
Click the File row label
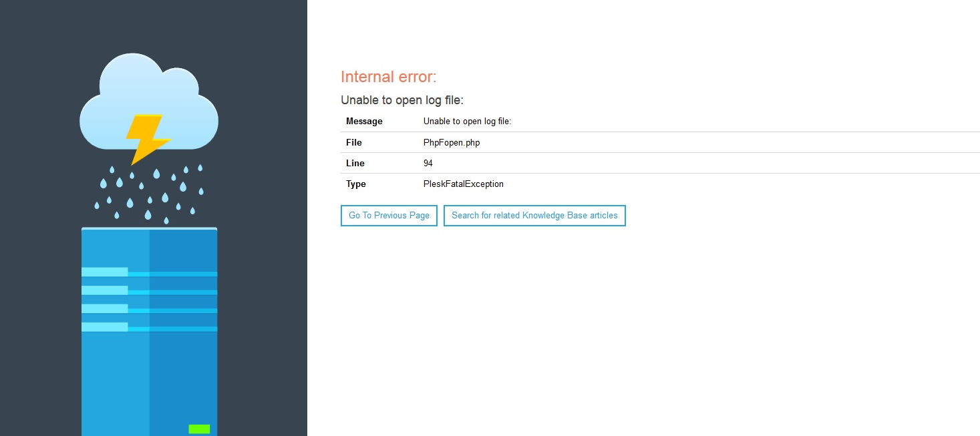pyautogui.click(x=354, y=142)
